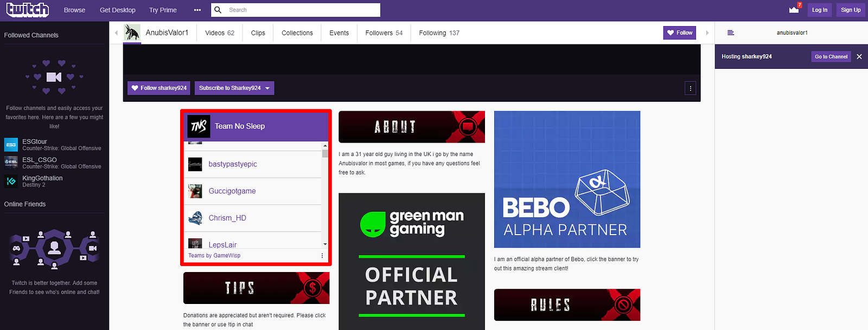Open the Prime loot crown icon
The width and height of the screenshot is (868, 330).
click(x=794, y=9)
